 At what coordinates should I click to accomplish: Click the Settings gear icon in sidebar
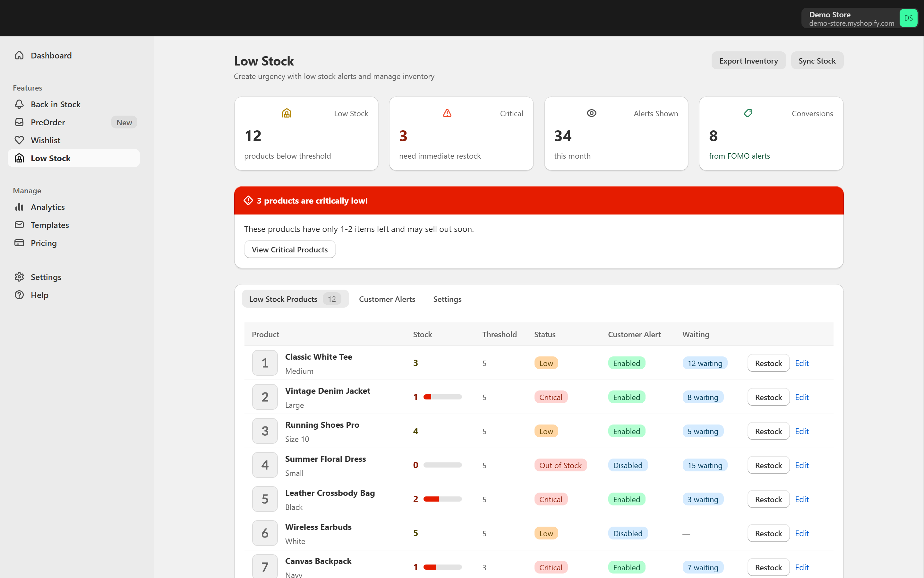pos(19,277)
